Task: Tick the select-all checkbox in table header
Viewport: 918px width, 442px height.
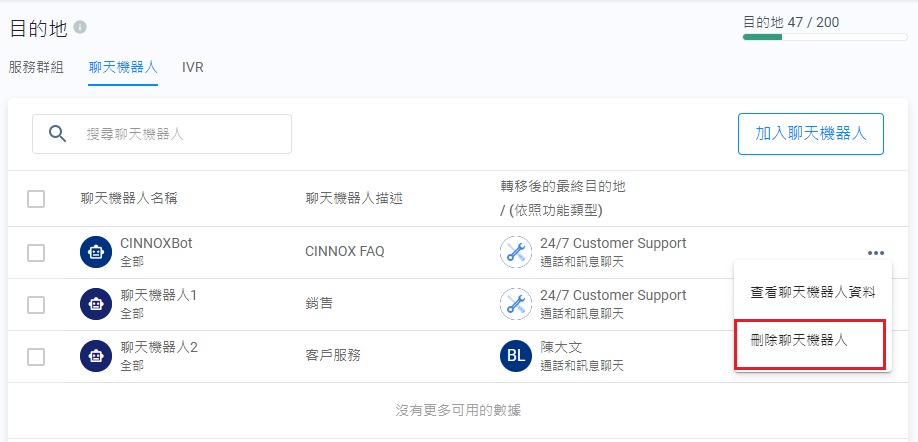Action: (x=36, y=199)
